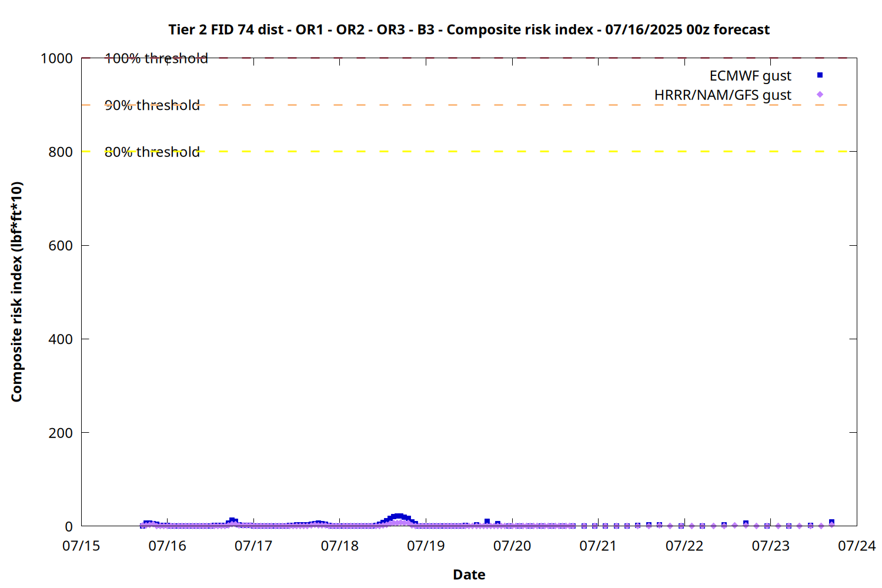Click the ECMWF peak before 07/19
Image resolution: width=882 pixels, height=588 pixels.
click(399, 517)
